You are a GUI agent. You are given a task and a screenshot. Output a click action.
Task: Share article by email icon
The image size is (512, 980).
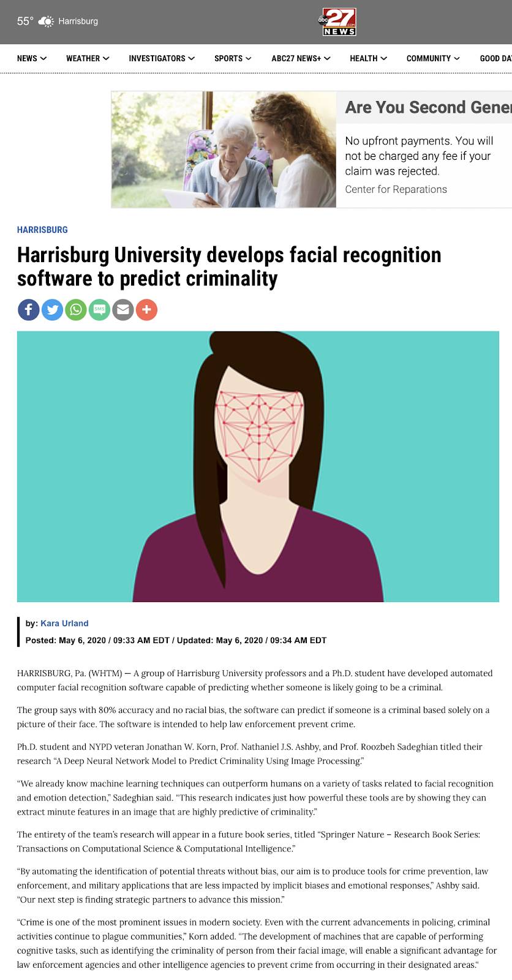pyautogui.click(x=123, y=309)
